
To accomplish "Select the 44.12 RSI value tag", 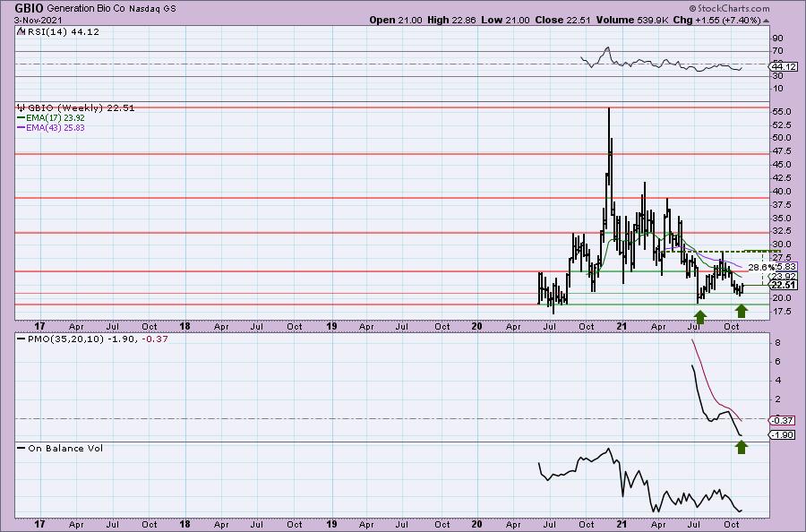I will [x=784, y=67].
